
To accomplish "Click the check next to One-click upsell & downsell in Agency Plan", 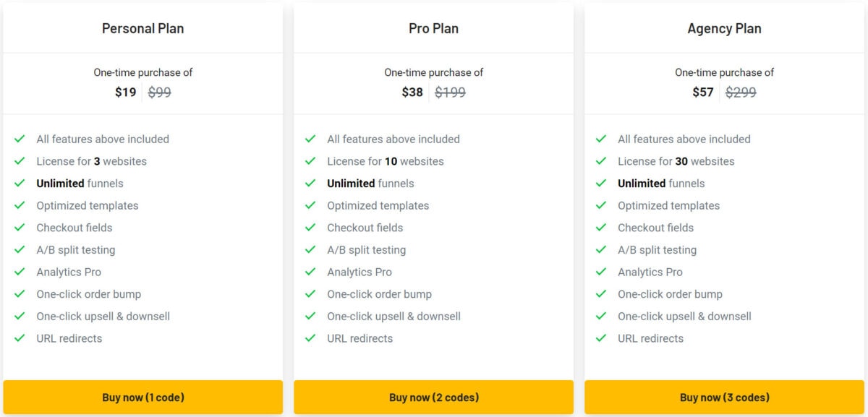I will (x=601, y=316).
